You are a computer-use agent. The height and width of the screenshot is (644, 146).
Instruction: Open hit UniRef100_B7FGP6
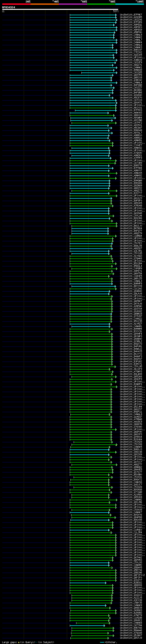pyautogui.click(x=131, y=22)
